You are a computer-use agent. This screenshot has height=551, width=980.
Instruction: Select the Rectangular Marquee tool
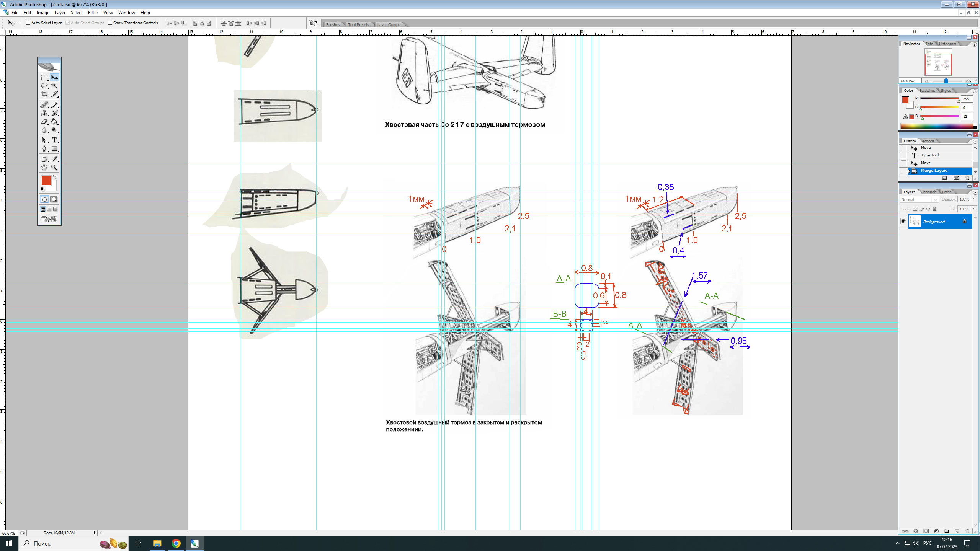(x=44, y=77)
